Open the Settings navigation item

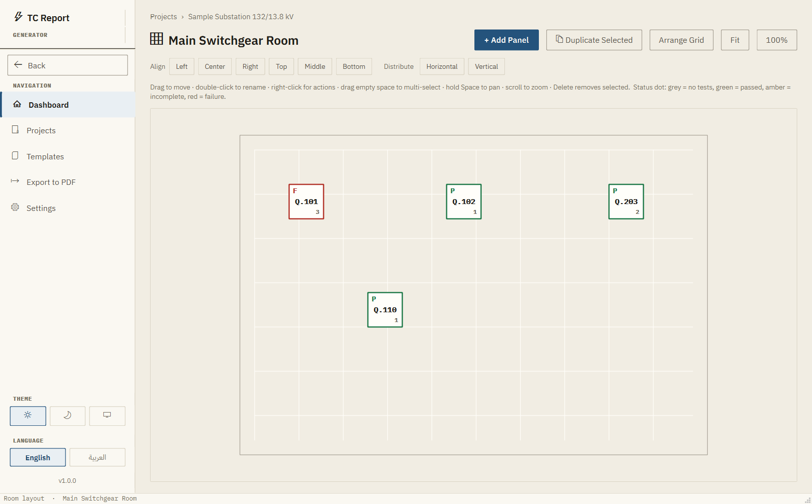pyautogui.click(x=68, y=208)
